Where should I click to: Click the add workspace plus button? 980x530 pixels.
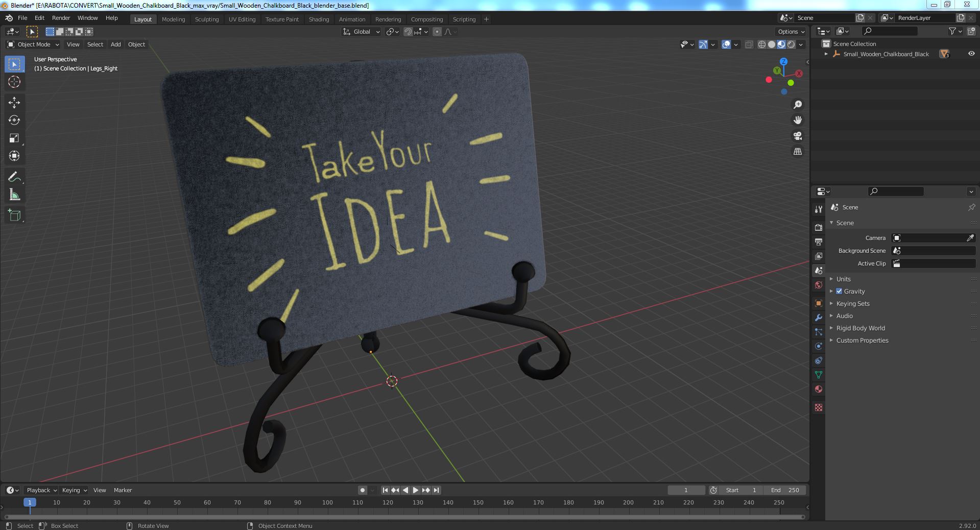coord(486,19)
